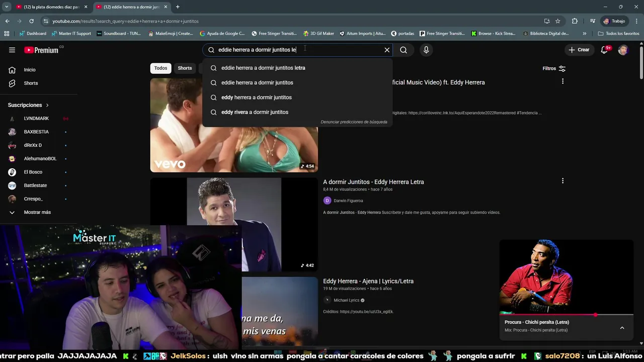644x362 pixels.
Task: Open the Crear upload menu
Action: [579, 50]
